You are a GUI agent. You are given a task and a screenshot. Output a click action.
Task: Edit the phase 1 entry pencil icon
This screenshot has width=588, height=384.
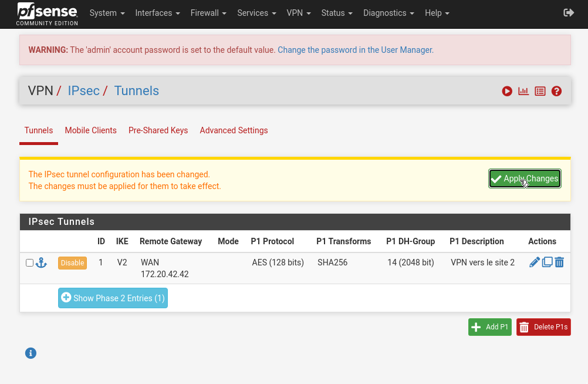pyautogui.click(x=534, y=262)
